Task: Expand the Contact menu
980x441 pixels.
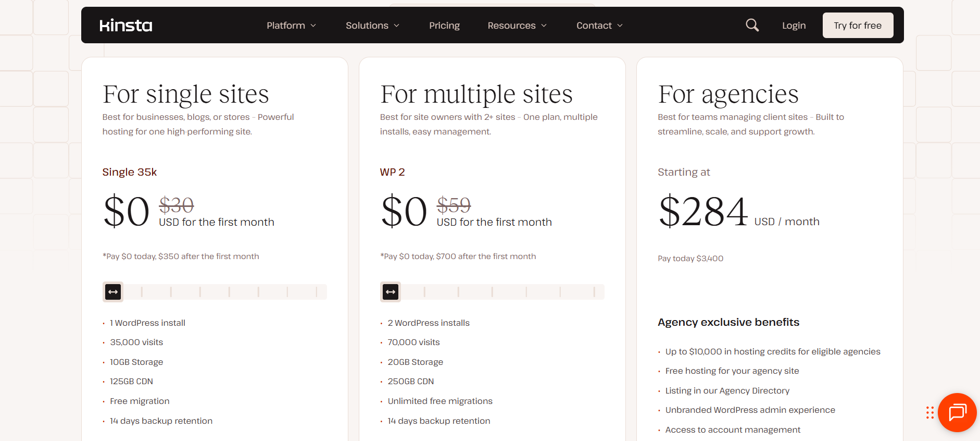Action: [x=599, y=26]
